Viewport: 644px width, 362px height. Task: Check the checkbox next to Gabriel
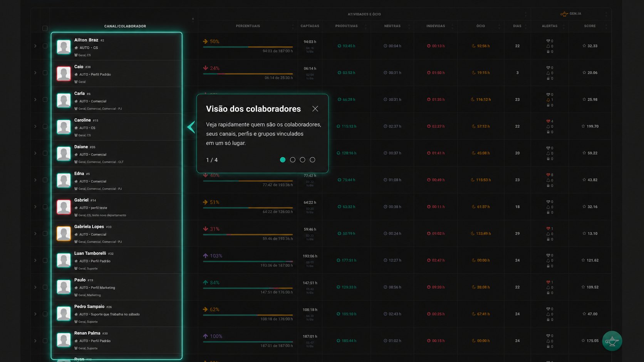point(45,207)
